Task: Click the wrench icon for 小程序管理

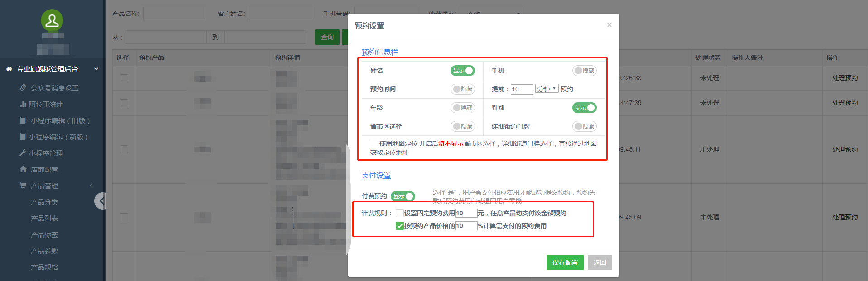Action: [x=23, y=153]
